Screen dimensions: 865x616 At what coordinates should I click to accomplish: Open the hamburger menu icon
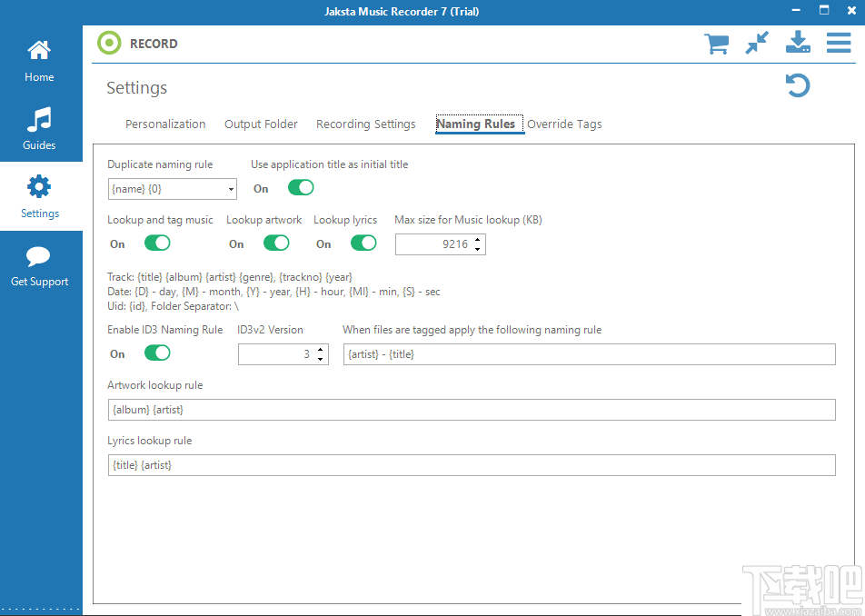(839, 43)
